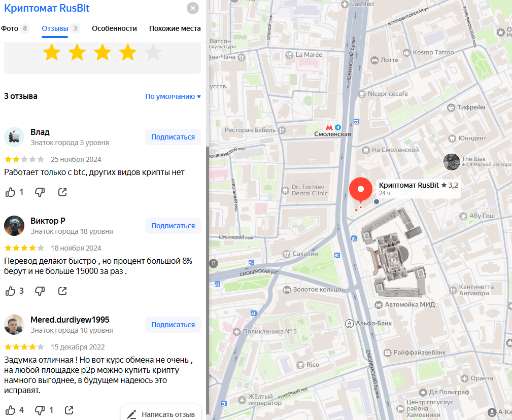Dislike Влад's review
The width and height of the screenshot is (512, 420).
click(40, 192)
